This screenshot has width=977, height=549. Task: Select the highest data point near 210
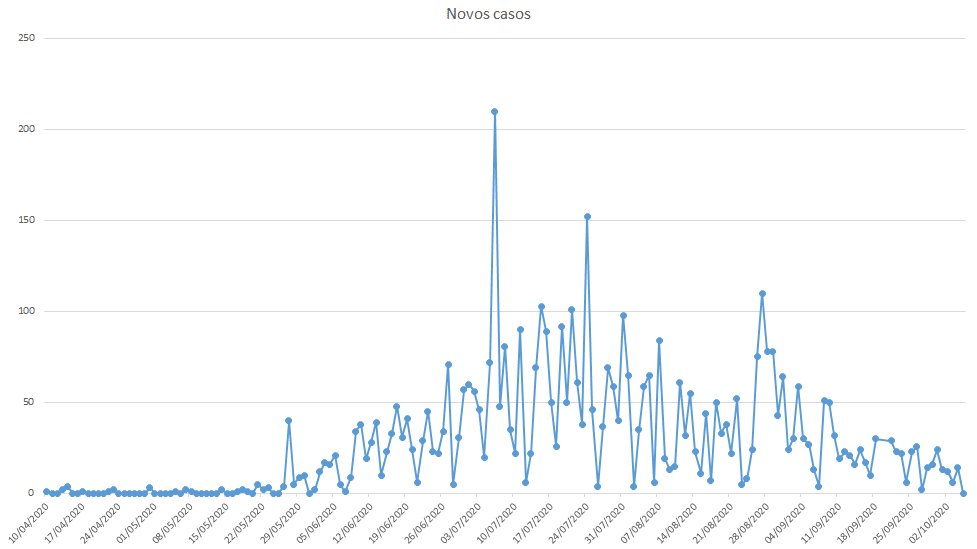495,111
